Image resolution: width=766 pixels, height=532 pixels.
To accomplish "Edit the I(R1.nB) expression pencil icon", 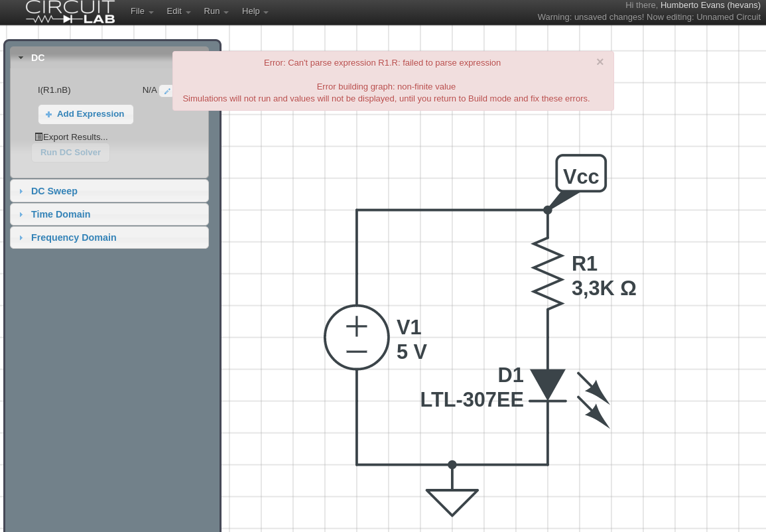I will 166,91.
